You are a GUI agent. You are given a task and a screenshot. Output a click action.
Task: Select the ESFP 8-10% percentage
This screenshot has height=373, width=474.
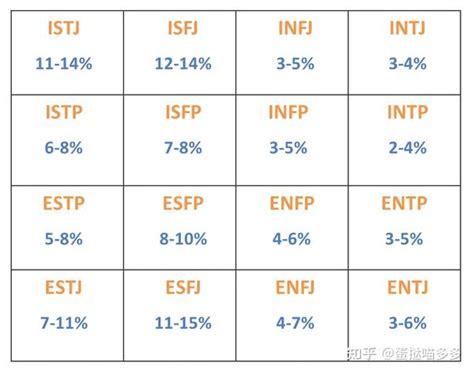tap(183, 239)
